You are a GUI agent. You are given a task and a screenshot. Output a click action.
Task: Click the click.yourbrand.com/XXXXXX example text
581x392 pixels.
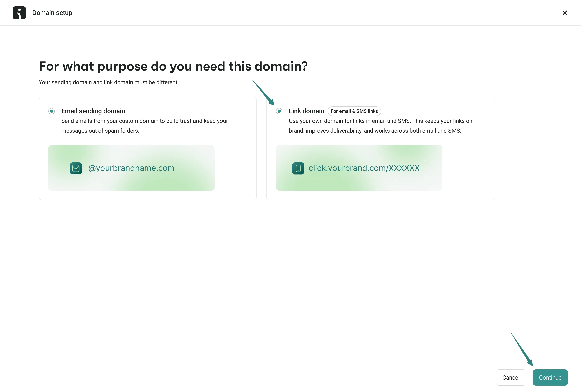(364, 168)
